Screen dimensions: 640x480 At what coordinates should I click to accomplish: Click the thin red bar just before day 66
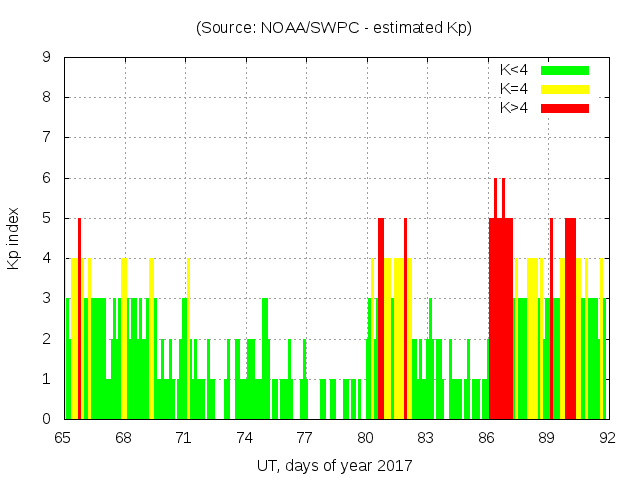tap(80, 320)
